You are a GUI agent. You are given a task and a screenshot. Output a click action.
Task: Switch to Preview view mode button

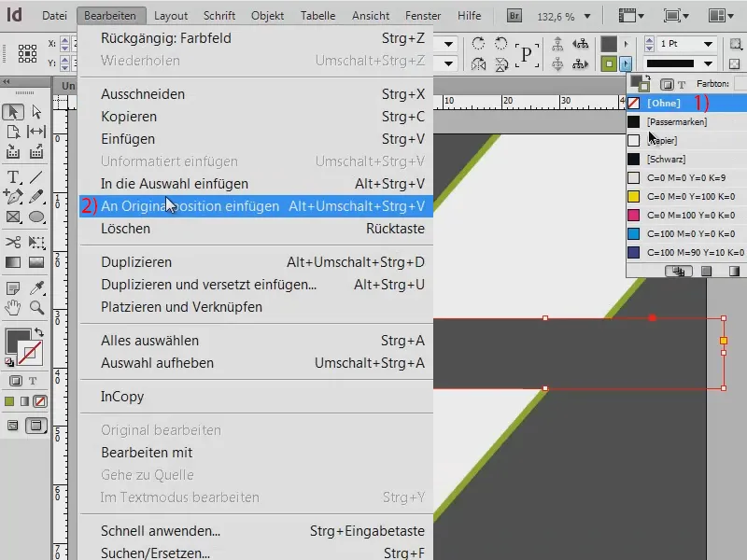[36, 426]
